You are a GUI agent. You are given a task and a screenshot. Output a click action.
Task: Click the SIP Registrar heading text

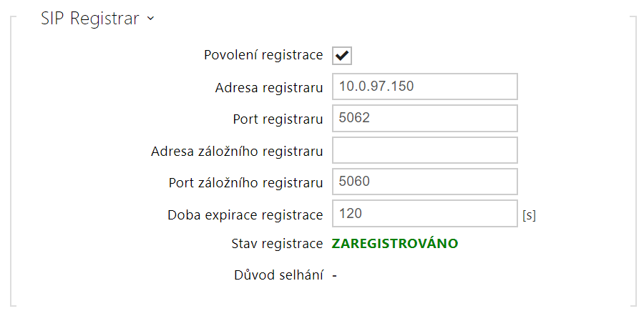coord(90,19)
